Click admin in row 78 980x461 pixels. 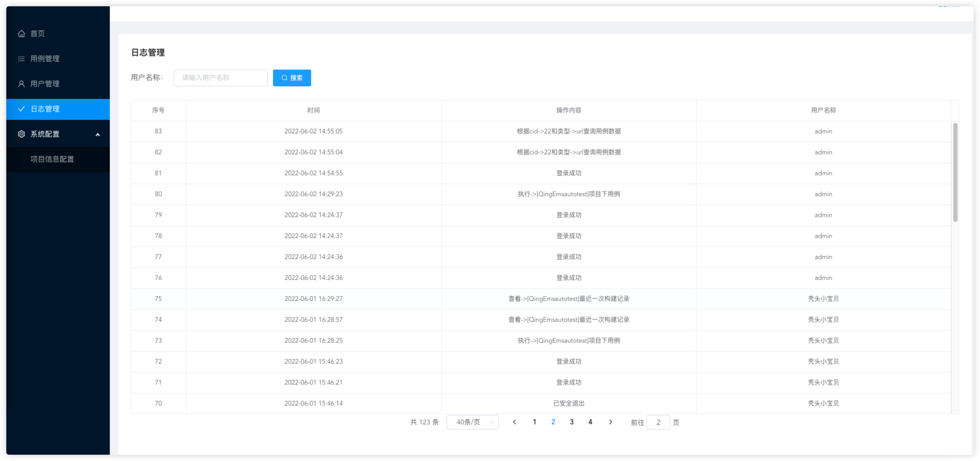(823, 236)
